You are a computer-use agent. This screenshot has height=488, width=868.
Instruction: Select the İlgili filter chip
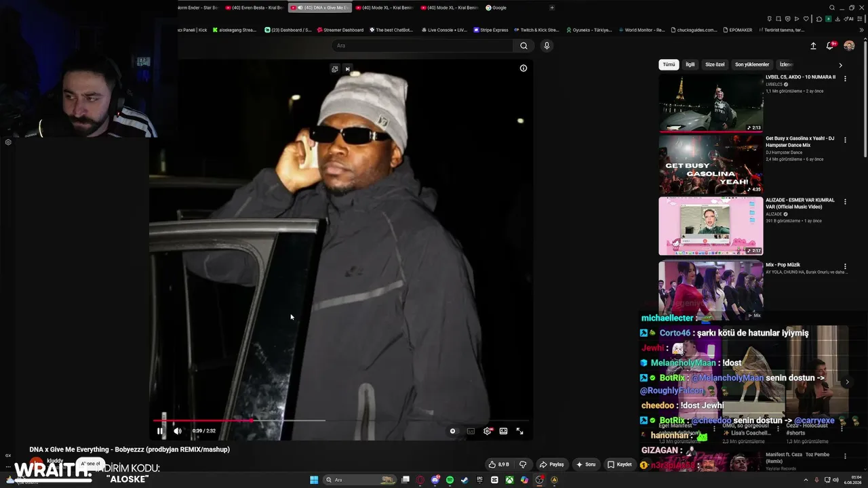(x=690, y=64)
